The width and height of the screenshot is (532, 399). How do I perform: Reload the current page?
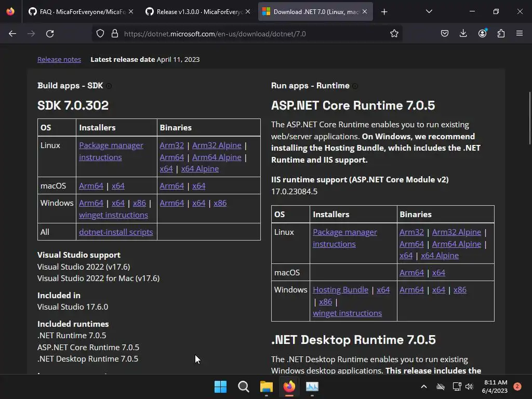(x=50, y=34)
